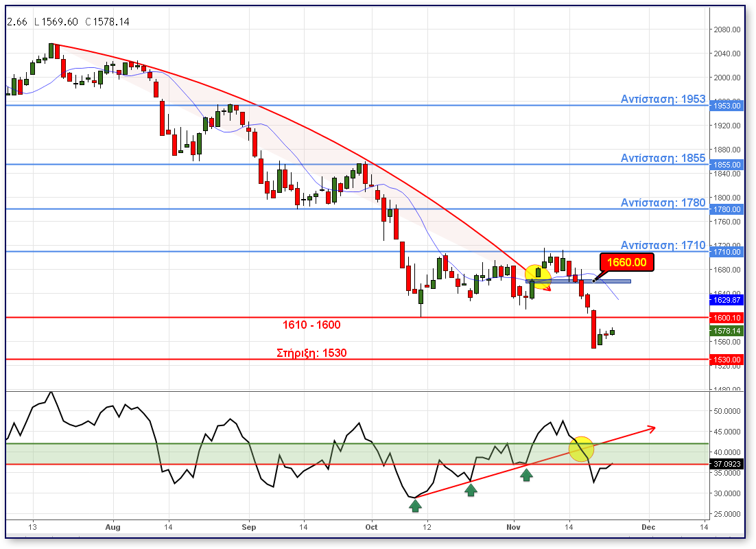Click the "Oct" date axis label
The width and height of the screenshot is (756, 549).
pyautogui.click(x=372, y=527)
